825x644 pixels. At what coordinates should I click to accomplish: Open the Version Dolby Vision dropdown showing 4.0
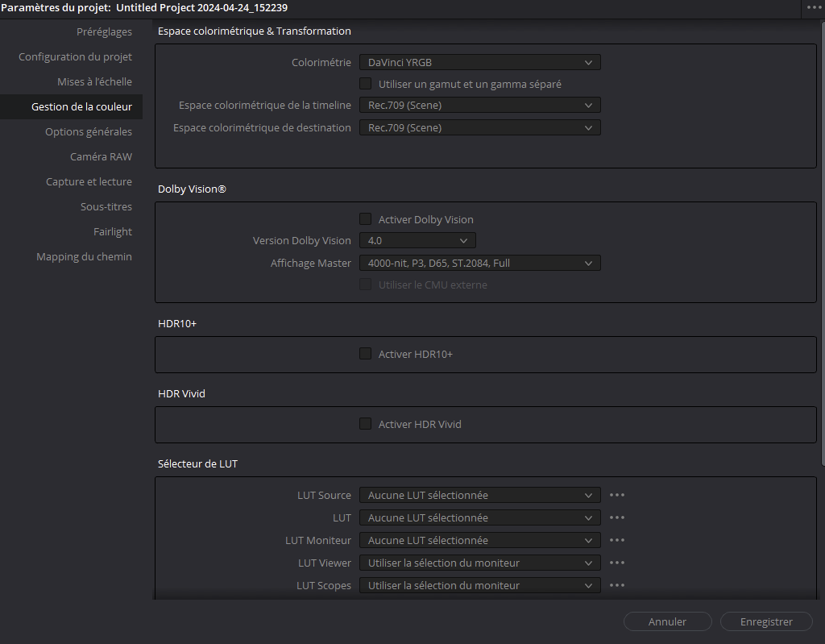[418, 241]
